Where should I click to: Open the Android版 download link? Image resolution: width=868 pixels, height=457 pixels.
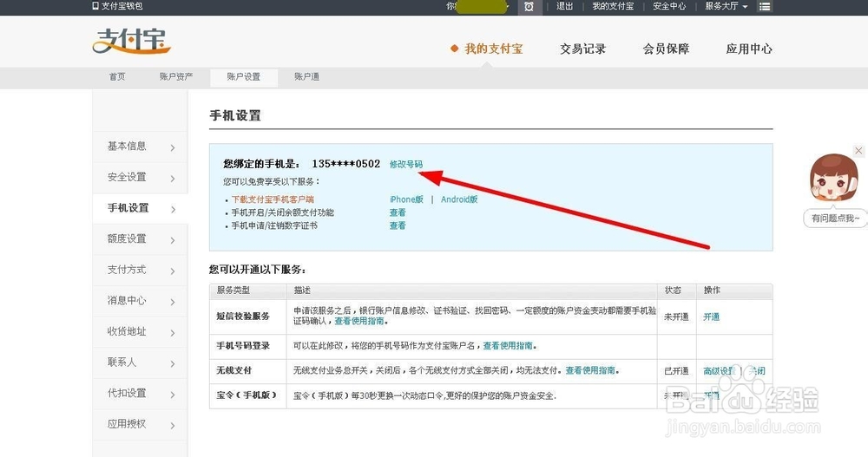(459, 199)
